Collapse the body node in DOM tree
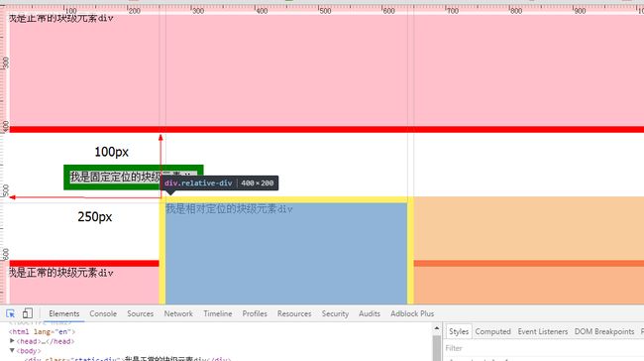644x361 pixels. coord(12,351)
